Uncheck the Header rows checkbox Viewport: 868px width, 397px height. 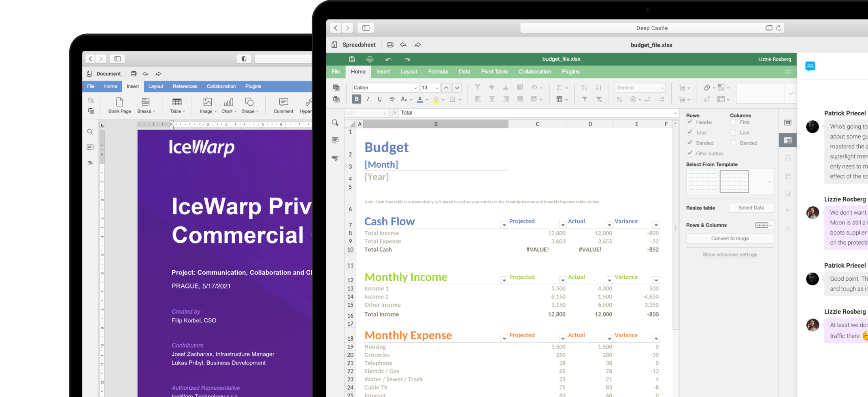click(x=690, y=122)
